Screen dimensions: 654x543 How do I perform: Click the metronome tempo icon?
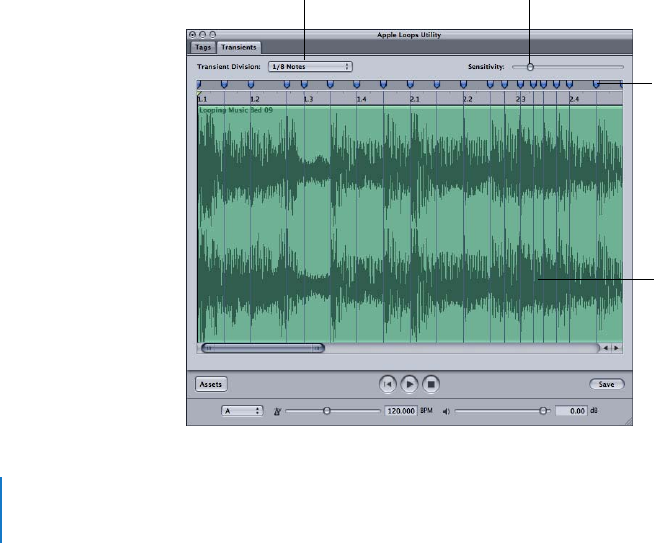(277, 412)
